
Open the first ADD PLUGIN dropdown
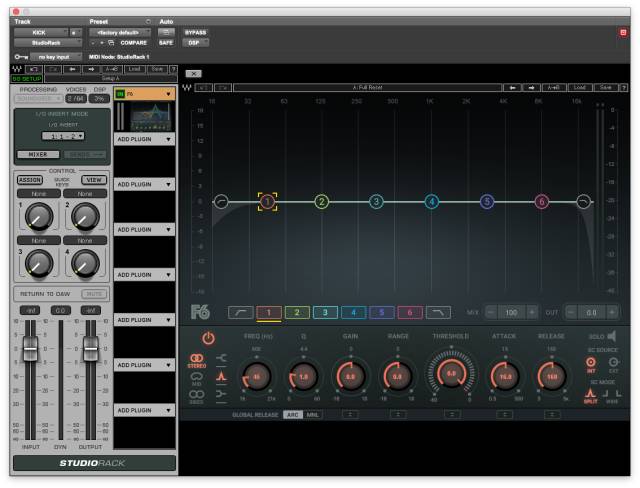pyautogui.click(x=144, y=139)
